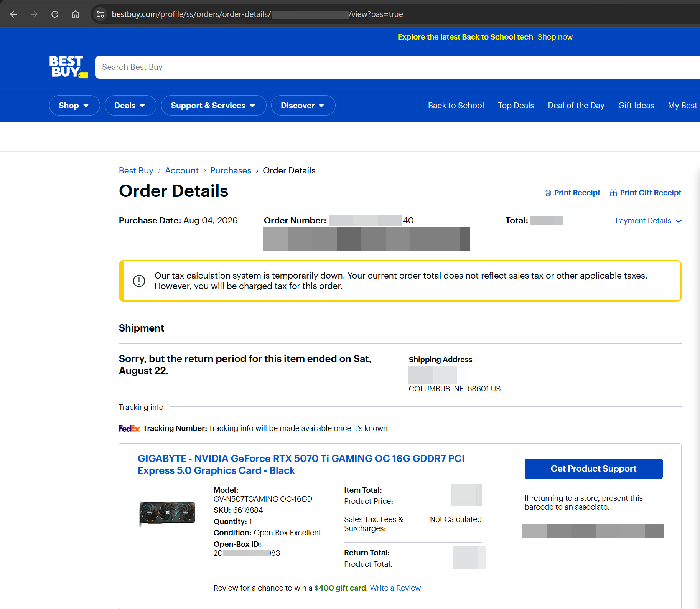View site information icon in address bar
The height and width of the screenshot is (609, 700).
tap(100, 14)
